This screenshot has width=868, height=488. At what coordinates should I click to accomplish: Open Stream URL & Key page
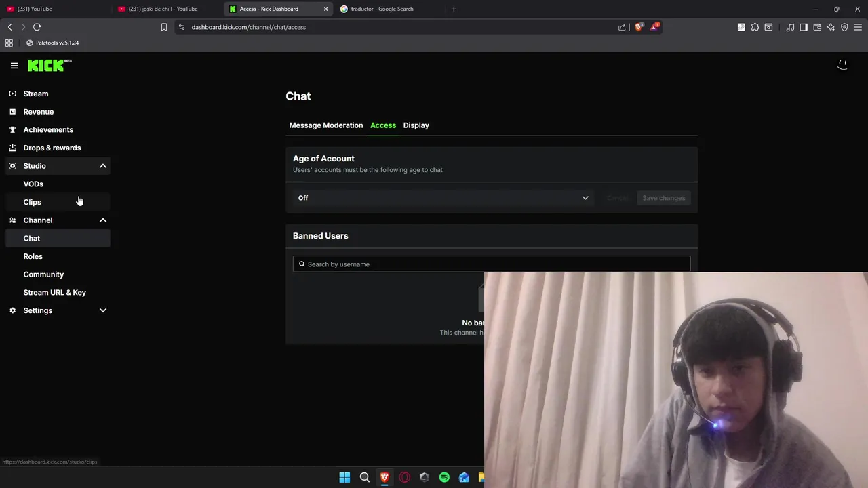[x=55, y=292]
